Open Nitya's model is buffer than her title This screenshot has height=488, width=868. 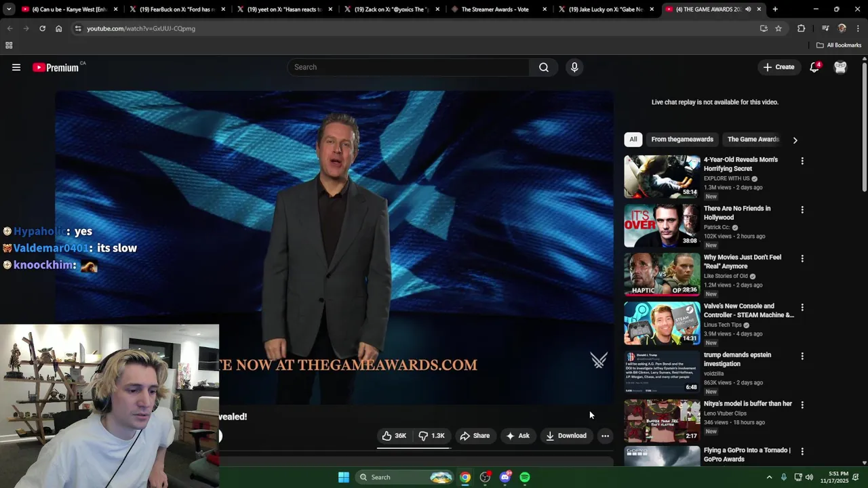pyautogui.click(x=748, y=403)
